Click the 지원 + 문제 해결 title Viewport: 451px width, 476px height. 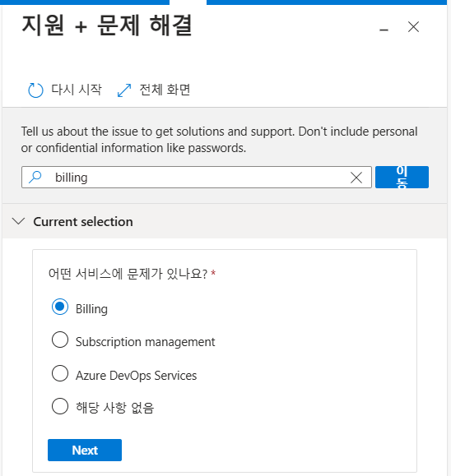(x=107, y=25)
